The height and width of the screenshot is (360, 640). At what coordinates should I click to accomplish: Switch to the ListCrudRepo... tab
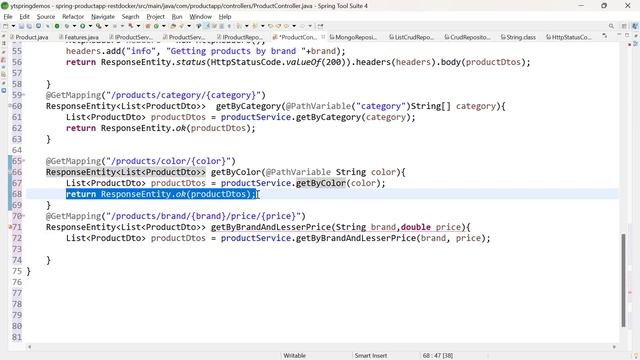tap(411, 37)
